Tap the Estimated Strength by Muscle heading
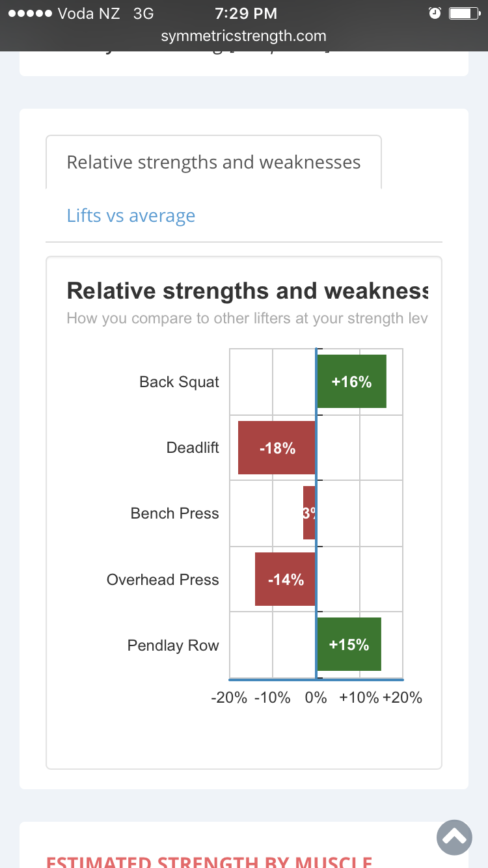Image resolution: width=488 pixels, height=868 pixels. [209, 860]
